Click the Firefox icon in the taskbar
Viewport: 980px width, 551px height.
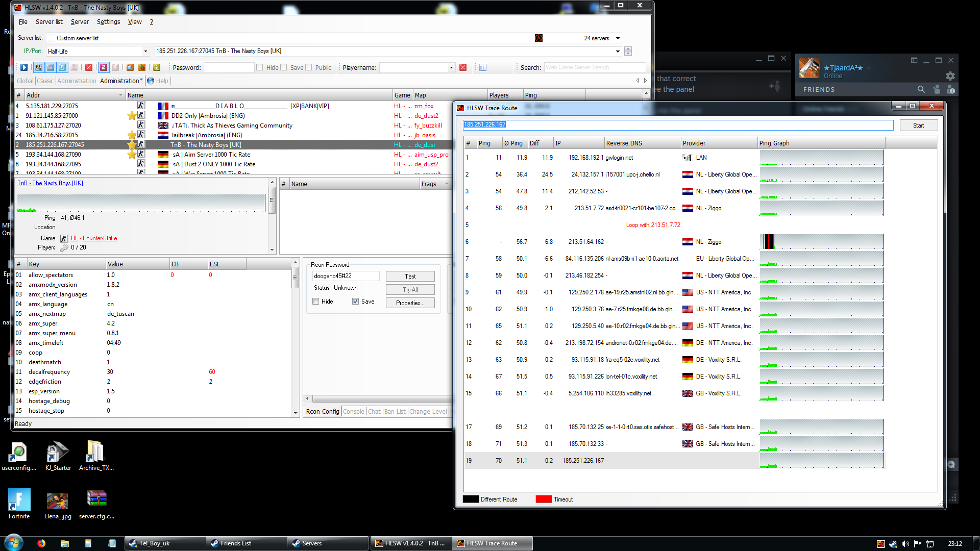41,543
